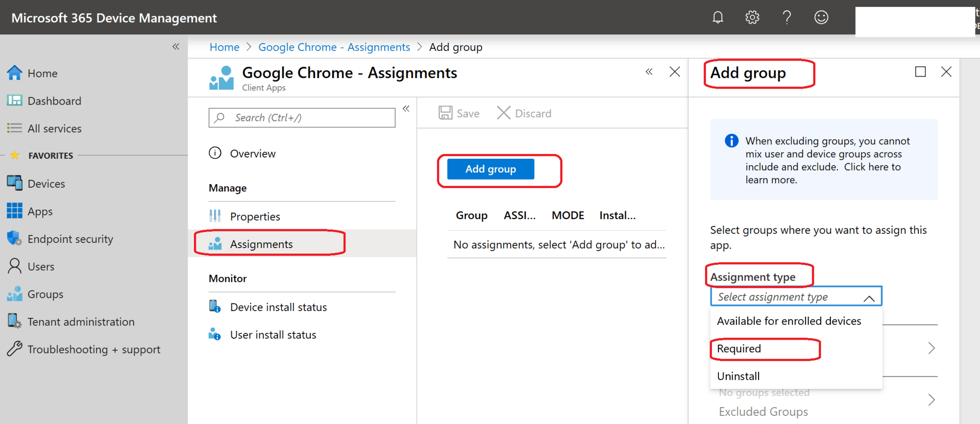Choose Available for enrolled devices

click(789, 321)
